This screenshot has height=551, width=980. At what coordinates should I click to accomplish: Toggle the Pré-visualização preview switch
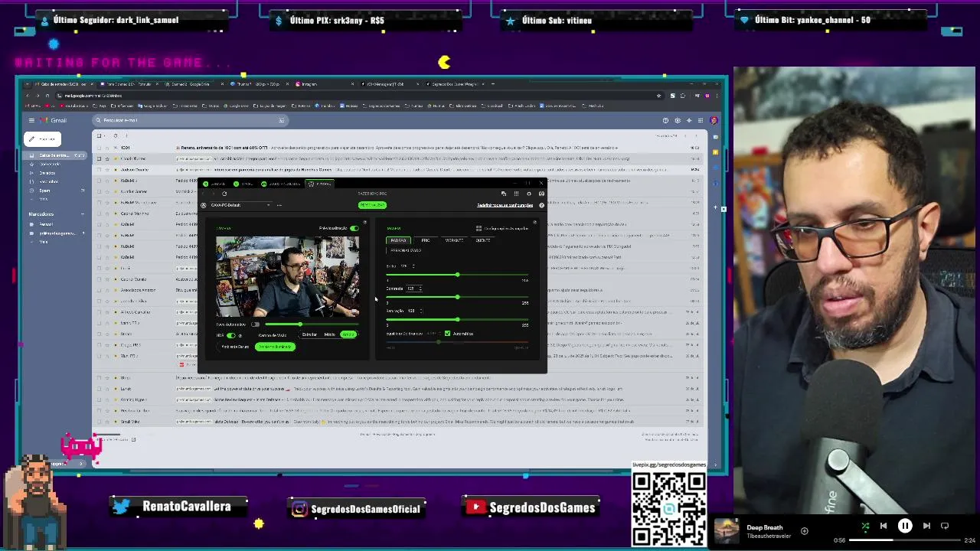[354, 228]
